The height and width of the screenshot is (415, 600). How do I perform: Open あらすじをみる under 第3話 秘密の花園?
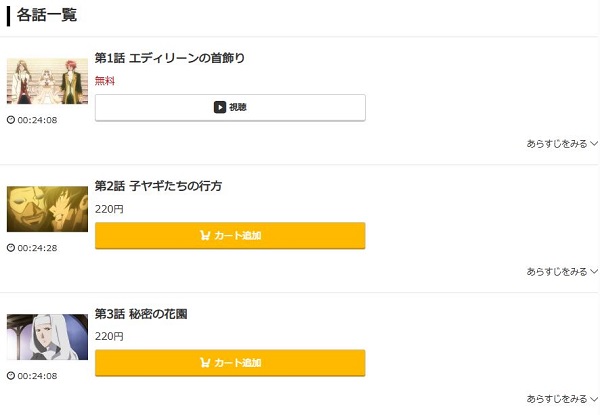coord(561,399)
